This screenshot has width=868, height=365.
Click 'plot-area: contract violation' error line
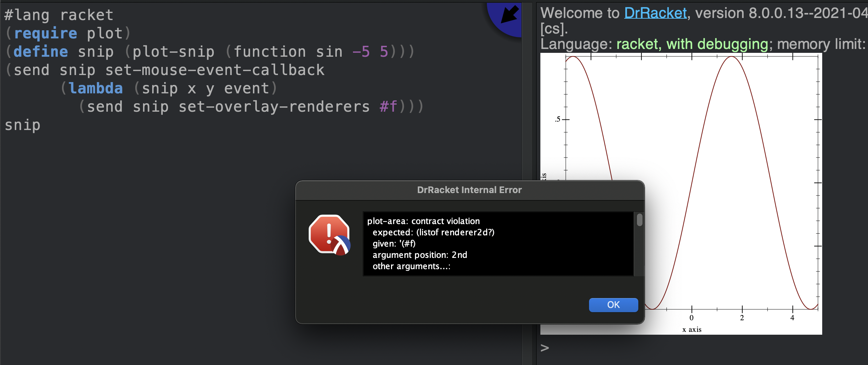423,221
